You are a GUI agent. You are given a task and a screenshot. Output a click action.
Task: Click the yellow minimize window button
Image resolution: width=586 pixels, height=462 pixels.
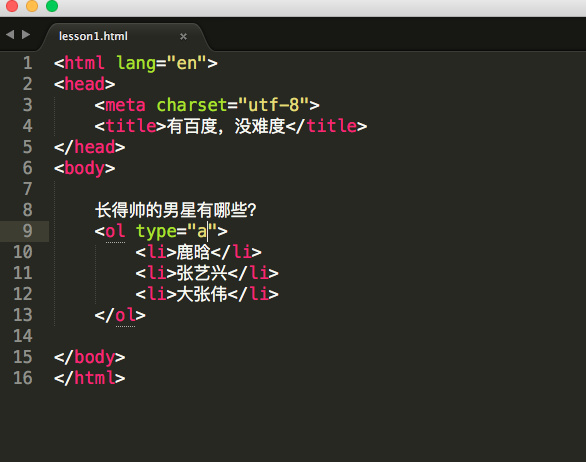pyautogui.click(x=32, y=6)
